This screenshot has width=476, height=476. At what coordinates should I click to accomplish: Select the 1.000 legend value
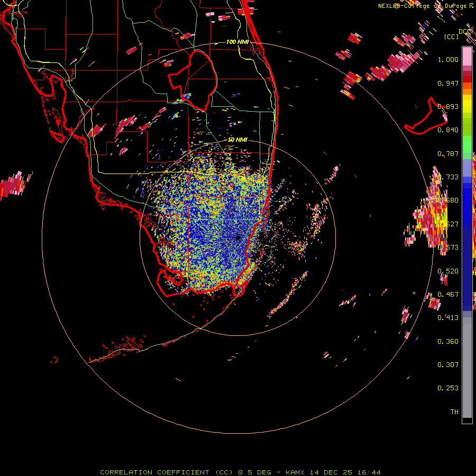tap(448, 59)
